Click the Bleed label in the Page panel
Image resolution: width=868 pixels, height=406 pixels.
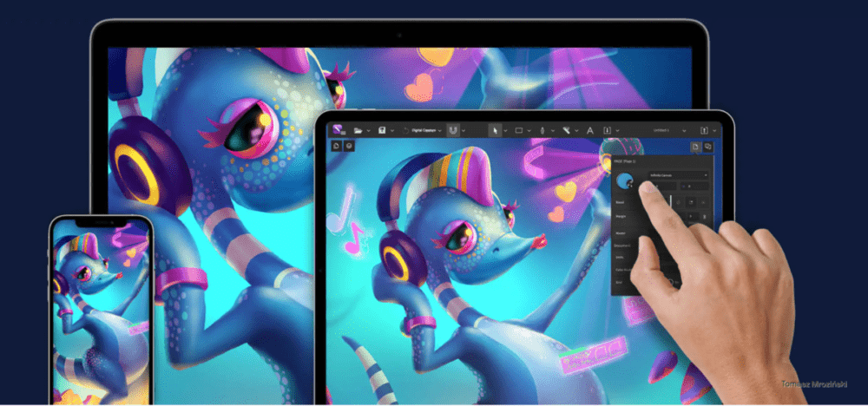(x=620, y=202)
